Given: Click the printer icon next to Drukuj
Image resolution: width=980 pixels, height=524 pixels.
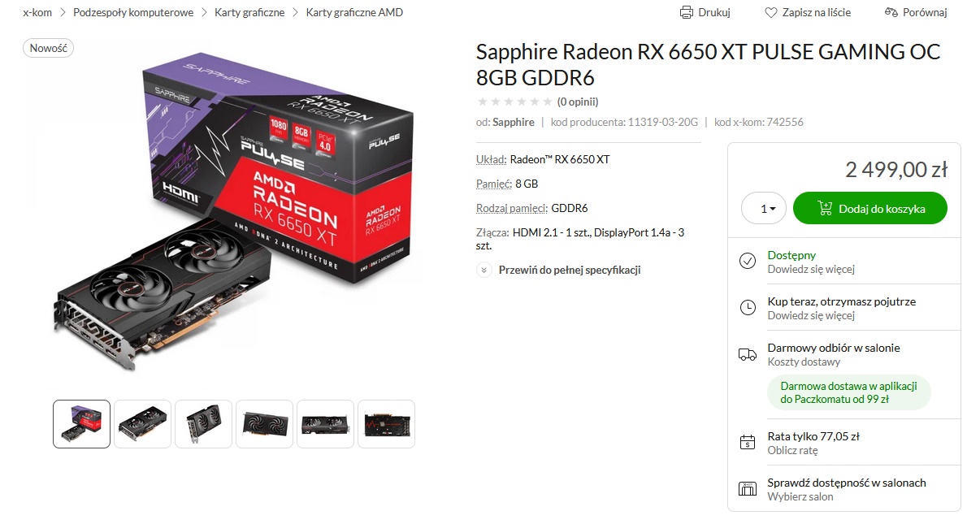Looking at the screenshot, I should 687,12.
